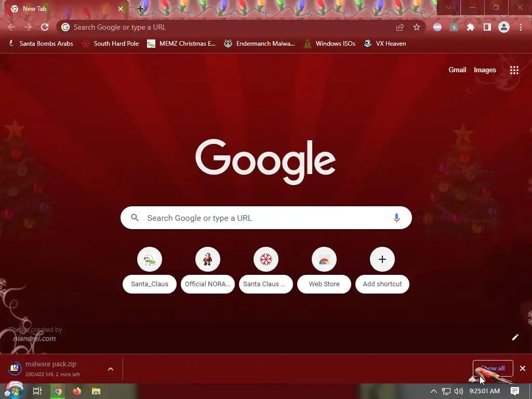This screenshot has width=532, height=399.
Task: Share this page from the address bar icon
Action: tap(400, 27)
